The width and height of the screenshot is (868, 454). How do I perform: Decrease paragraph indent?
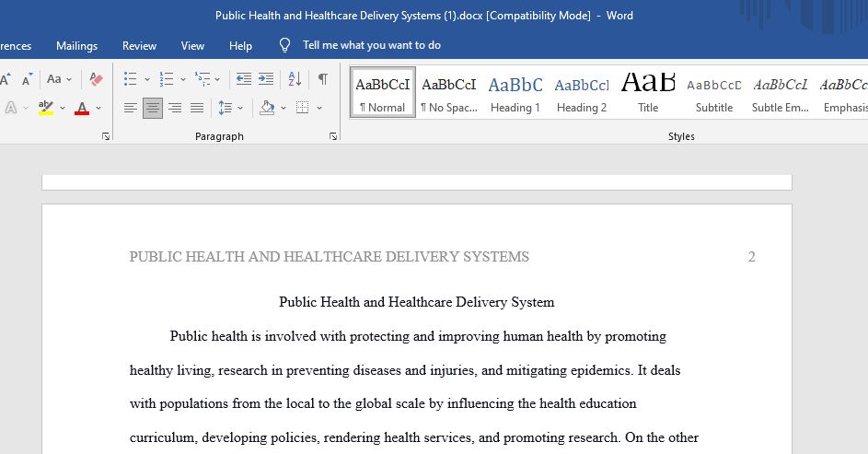[x=244, y=79]
